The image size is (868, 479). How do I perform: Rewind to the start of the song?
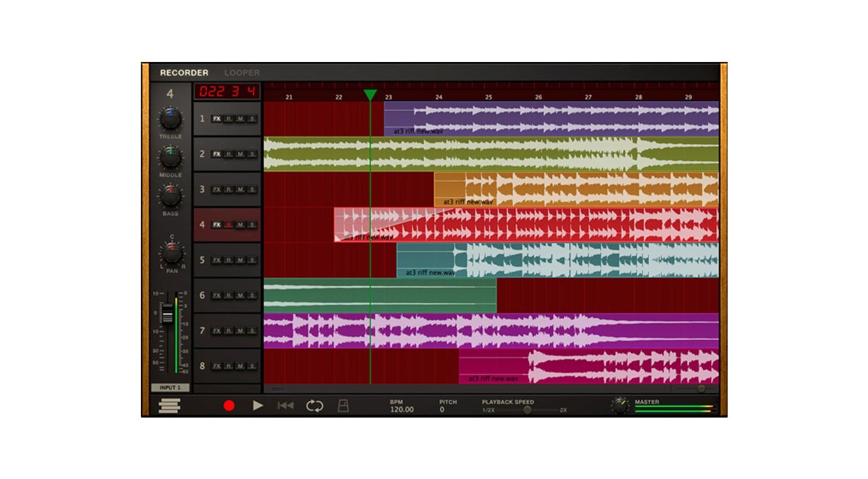286,406
